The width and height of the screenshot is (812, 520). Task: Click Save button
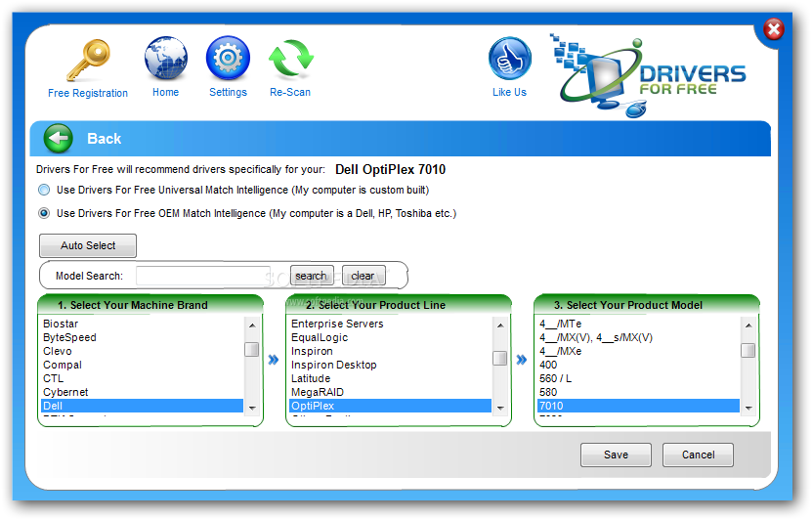point(616,455)
